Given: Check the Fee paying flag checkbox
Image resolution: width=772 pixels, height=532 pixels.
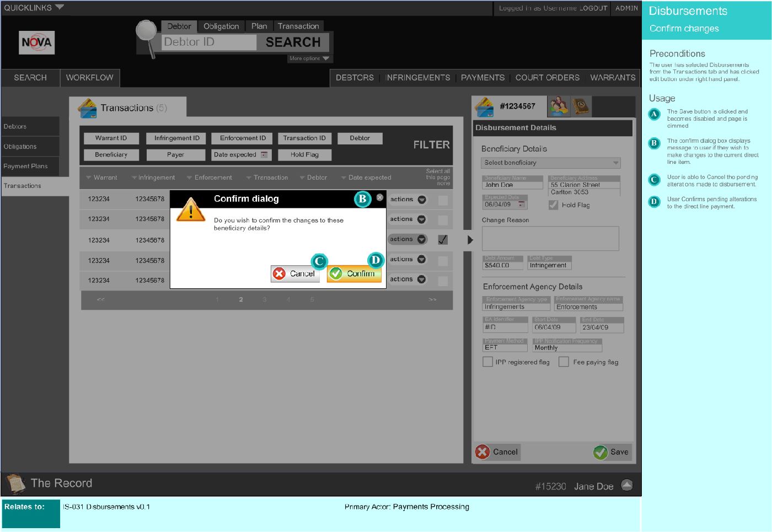Looking at the screenshot, I should [x=564, y=362].
